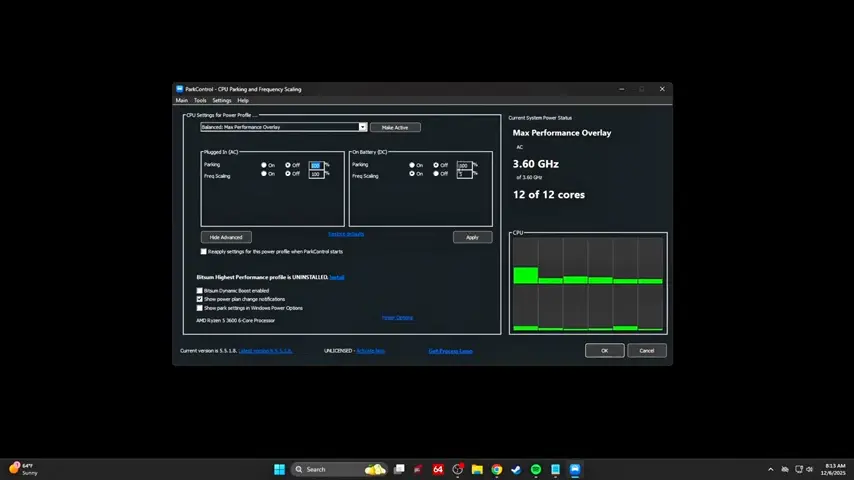Screen dimensions: 854x480
Task: Set On Battery Freq Scaling to On
Action: (412, 174)
